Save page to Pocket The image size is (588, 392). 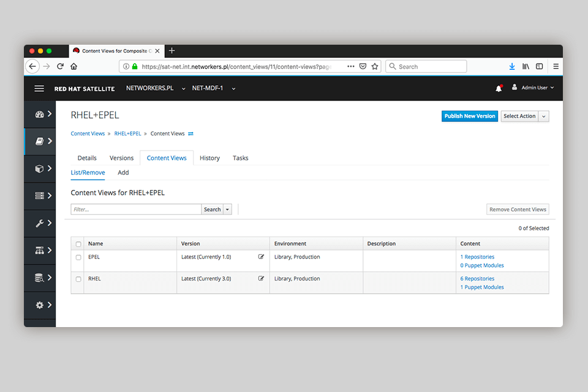[x=363, y=66]
